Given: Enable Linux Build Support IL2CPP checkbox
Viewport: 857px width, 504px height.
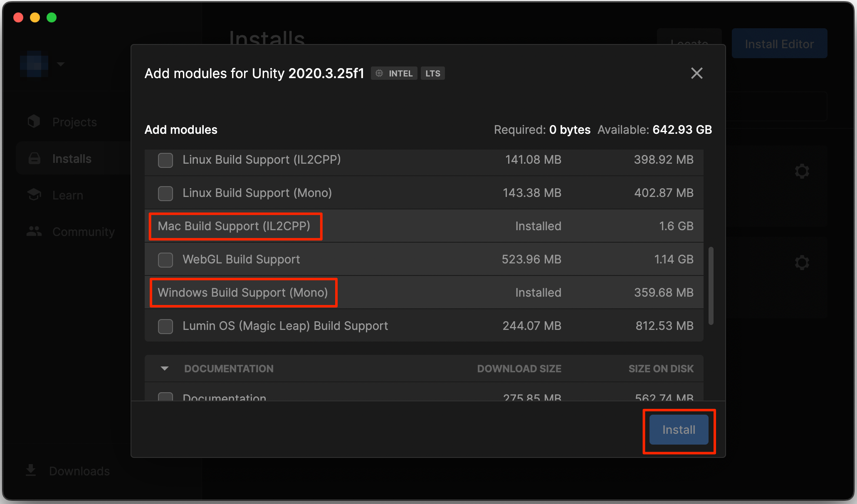Looking at the screenshot, I should pos(165,160).
